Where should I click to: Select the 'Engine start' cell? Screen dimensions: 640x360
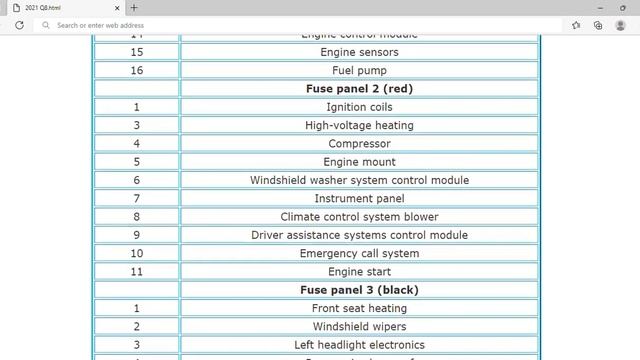click(359, 271)
